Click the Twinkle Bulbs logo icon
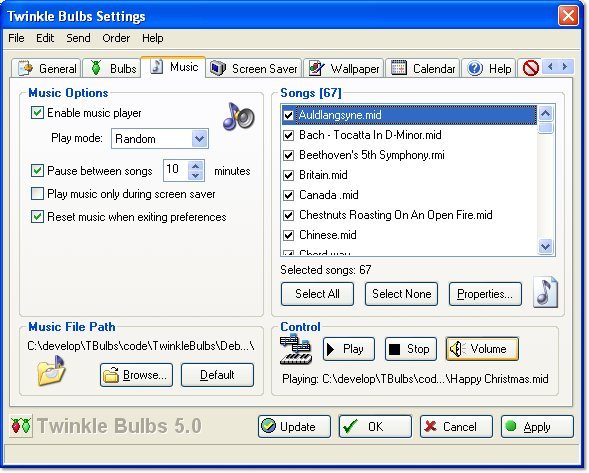The image size is (589, 473). click(x=20, y=426)
